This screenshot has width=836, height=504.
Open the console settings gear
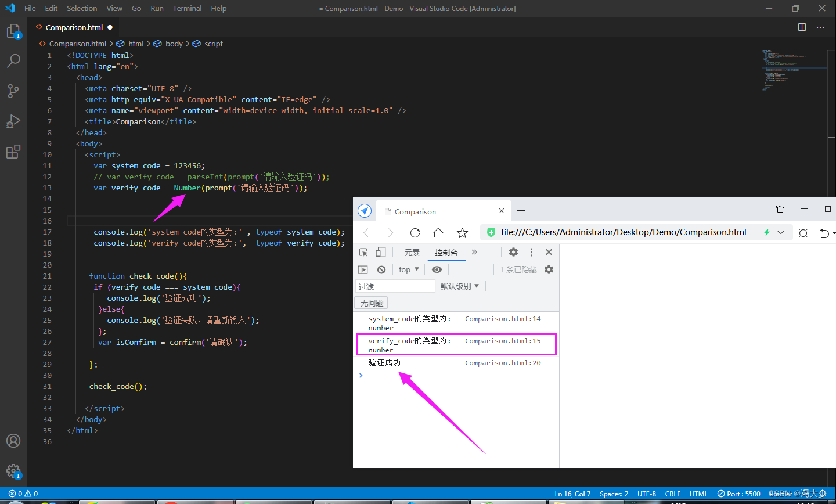[549, 269]
